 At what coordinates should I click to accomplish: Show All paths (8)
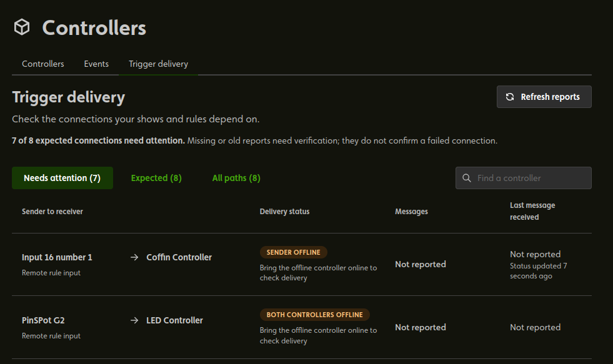click(x=236, y=178)
